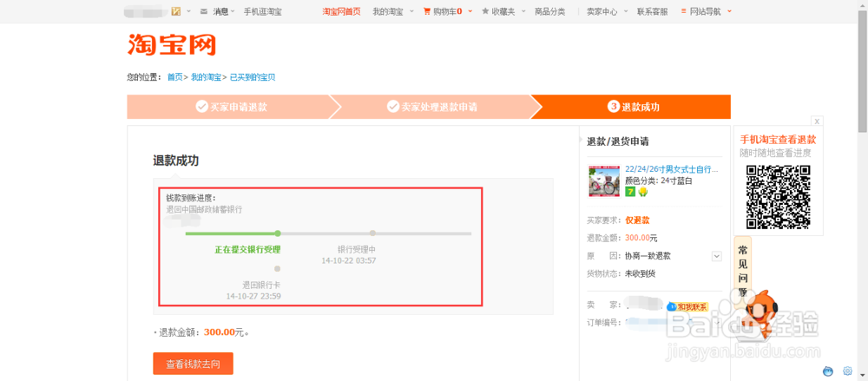The width and height of the screenshot is (868, 381).
Task: Open the 22/24/26寸男女式士自行 product link
Action: (672, 169)
